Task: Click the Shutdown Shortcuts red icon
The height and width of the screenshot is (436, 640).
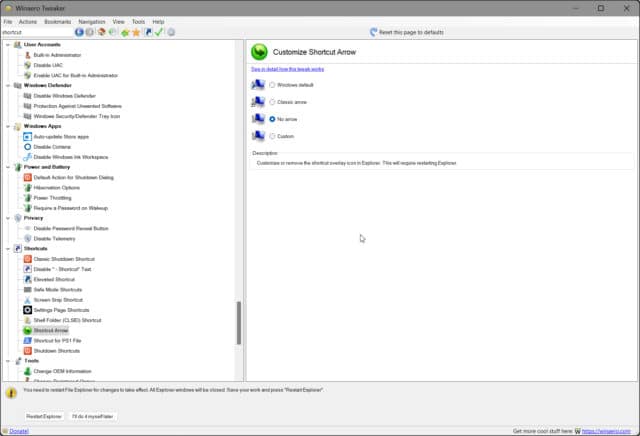Action: [x=27, y=351]
